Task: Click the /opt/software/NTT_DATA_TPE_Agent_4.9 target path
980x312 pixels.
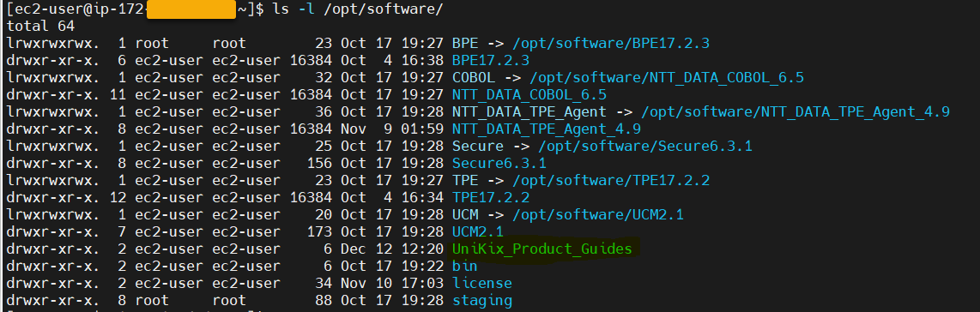Action: (x=795, y=112)
